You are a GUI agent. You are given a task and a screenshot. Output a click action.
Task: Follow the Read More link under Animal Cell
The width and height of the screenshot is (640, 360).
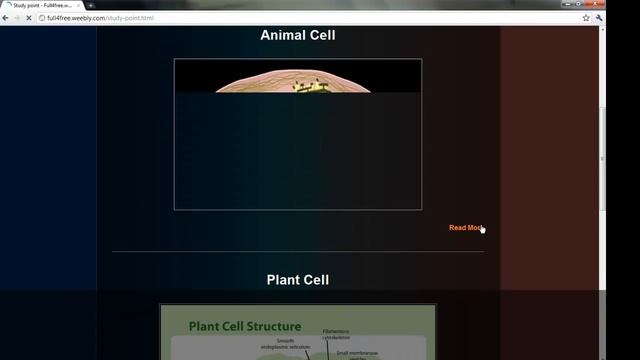pyautogui.click(x=466, y=228)
